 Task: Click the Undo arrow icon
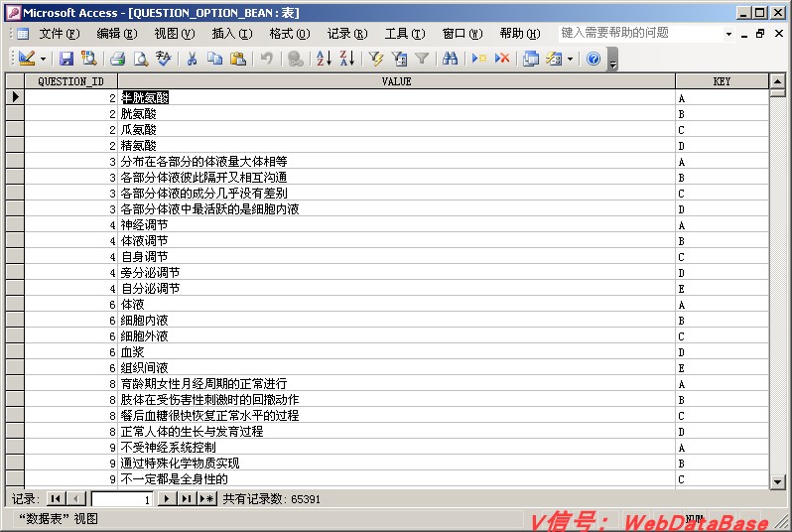point(266,59)
